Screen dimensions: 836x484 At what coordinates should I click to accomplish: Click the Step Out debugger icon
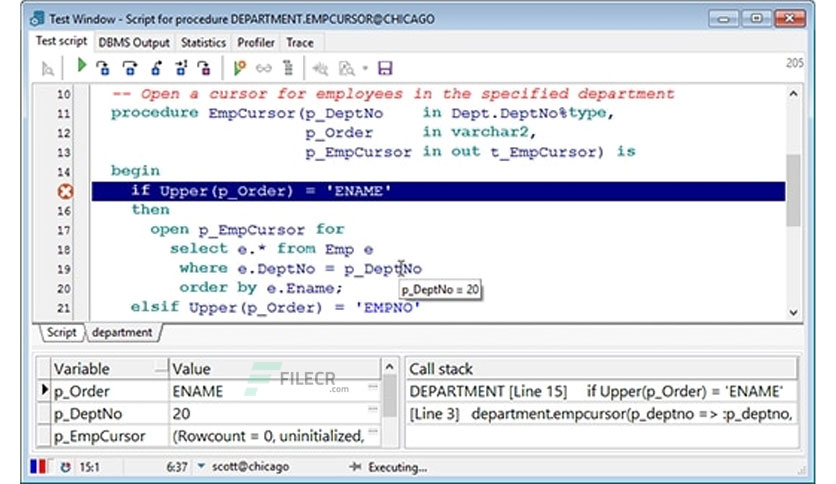coord(156,68)
